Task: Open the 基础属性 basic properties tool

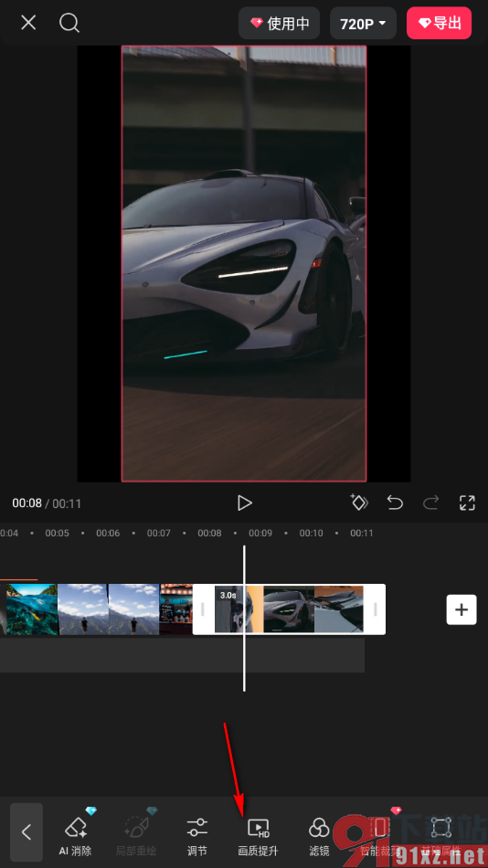Action: point(441,836)
